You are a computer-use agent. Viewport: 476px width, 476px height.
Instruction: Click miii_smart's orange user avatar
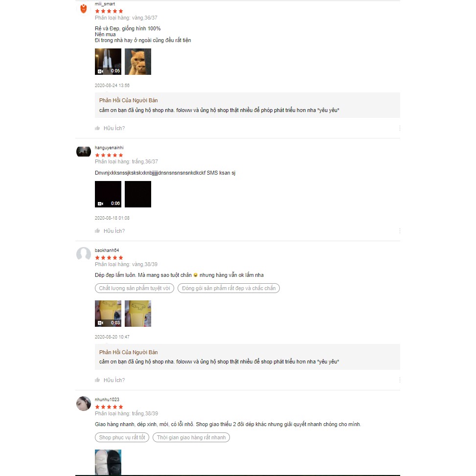84,8
